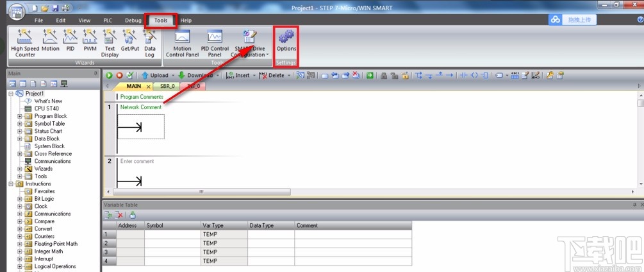Viewport: 644px width, 272px height.
Task: Switch to the PLC ribbon tab
Action: [x=108, y=20]
